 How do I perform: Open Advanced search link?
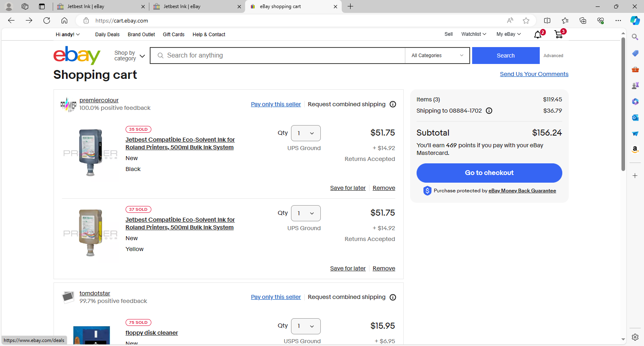coord(553,56)
